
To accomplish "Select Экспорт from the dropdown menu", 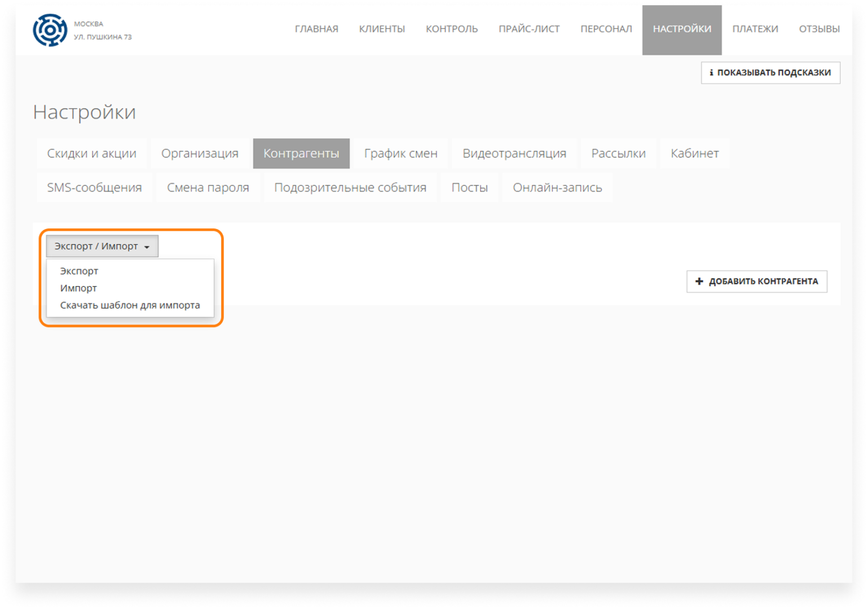I will click(x=79, y=271).
